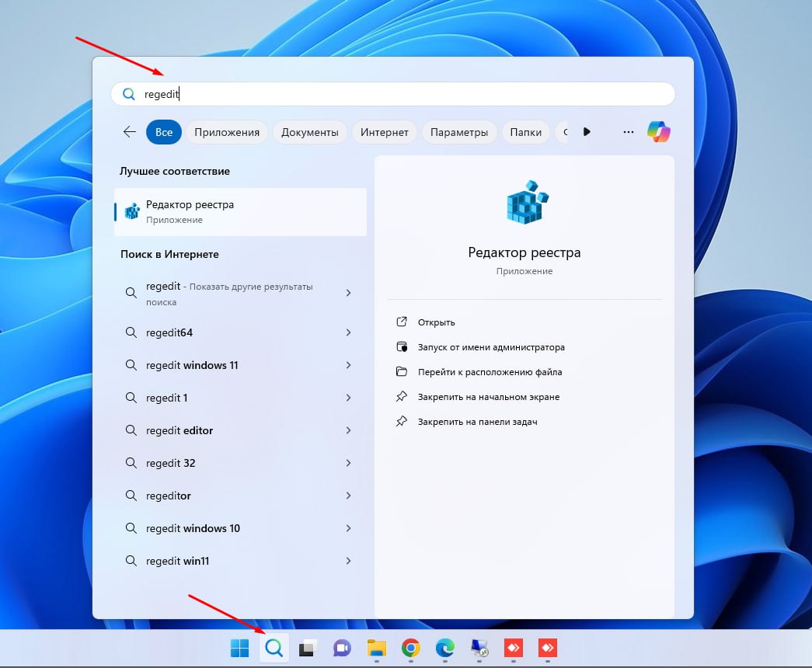Click Открыть to launch Registry Editor
The height and width of the screenshot is (668, 812).
pyautogui.click(x=436, y=322)
